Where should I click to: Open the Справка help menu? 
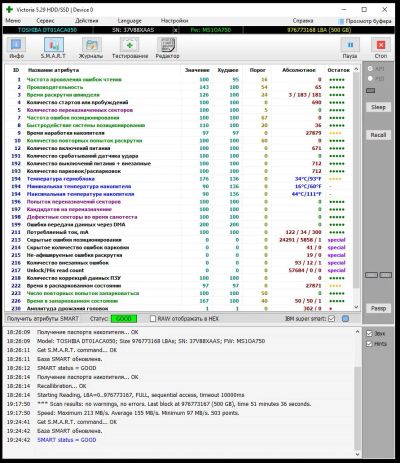point(303,21)
